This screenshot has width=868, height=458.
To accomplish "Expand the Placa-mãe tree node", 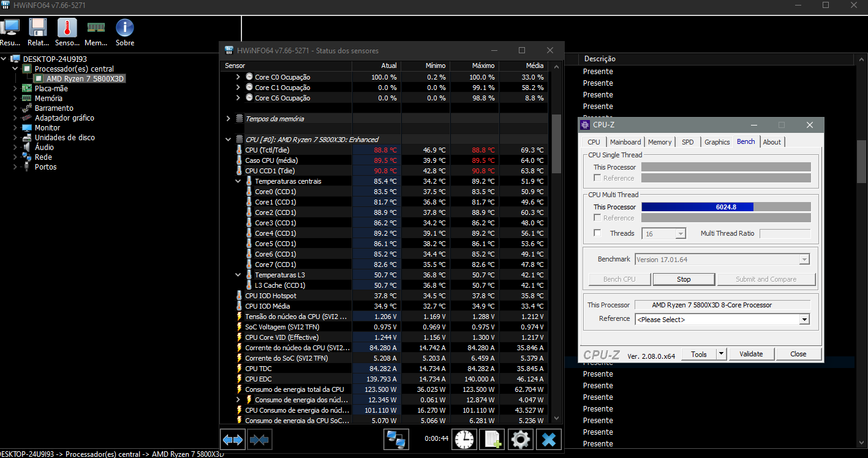I will tap(15, 89).
